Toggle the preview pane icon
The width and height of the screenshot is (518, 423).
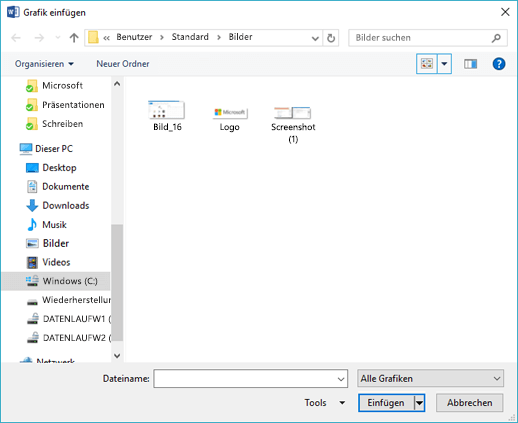click(x=470, y=64)
